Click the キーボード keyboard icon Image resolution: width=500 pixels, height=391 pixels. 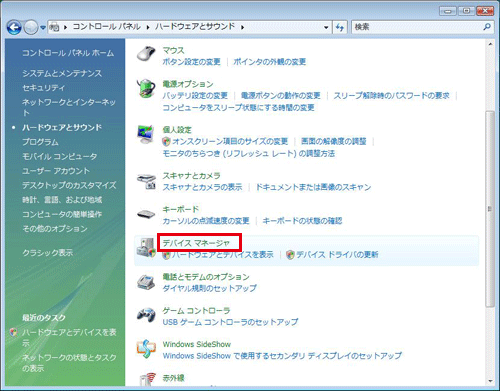146,214
